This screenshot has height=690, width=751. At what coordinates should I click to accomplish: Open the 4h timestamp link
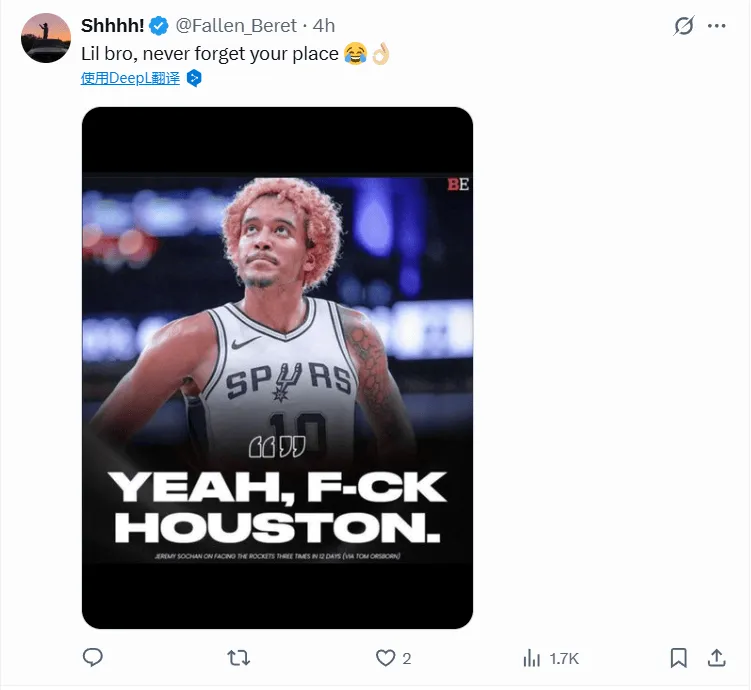click(323, 26)
